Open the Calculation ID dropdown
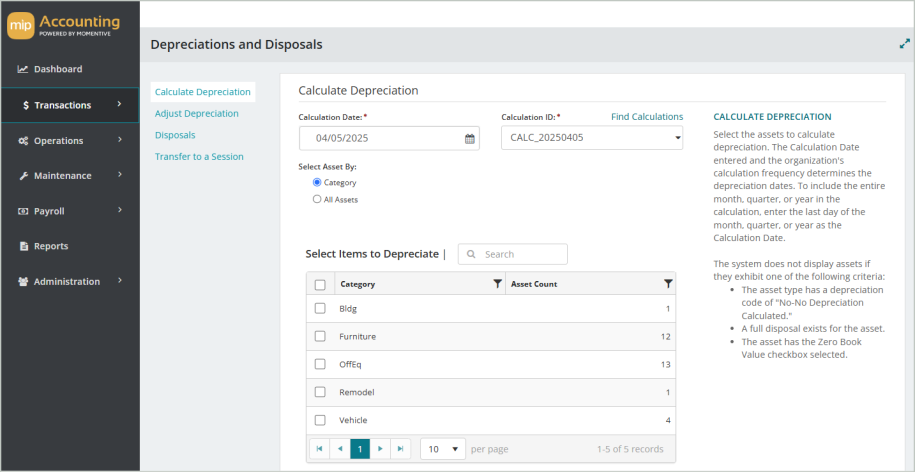 [592, 138]
